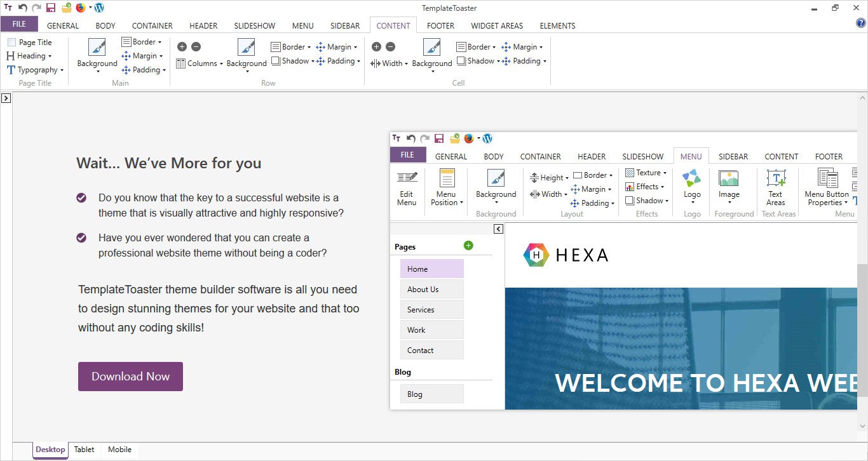
Task: Toggle the Page Title checkbox
Action: (12, 42)
